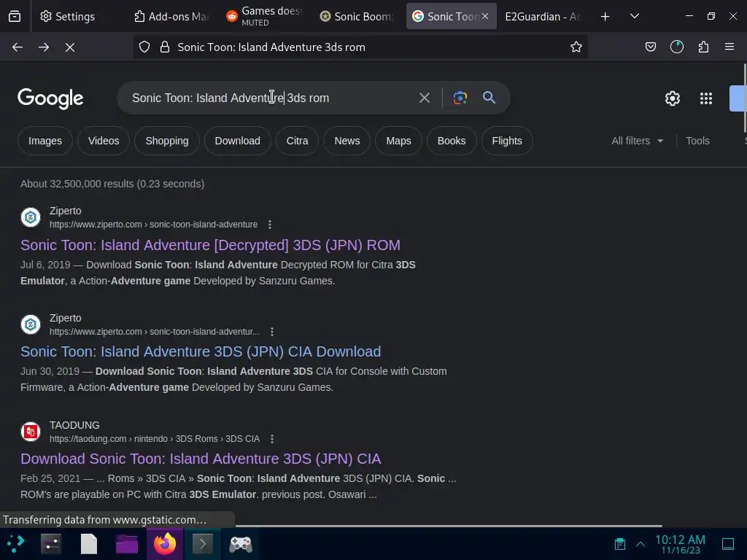Open Google quick settings gear
This screenshot has height=560, width=747.
point(672,98)
